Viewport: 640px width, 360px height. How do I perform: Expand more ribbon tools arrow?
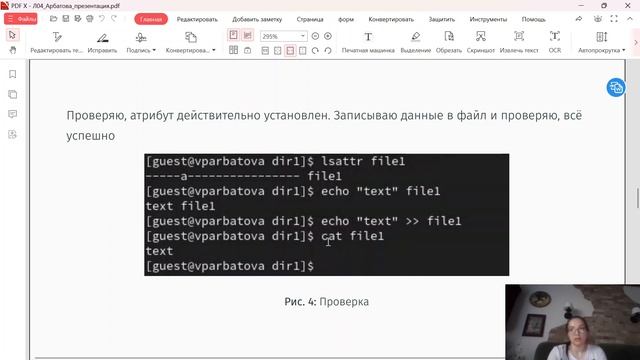click(636, 42)
